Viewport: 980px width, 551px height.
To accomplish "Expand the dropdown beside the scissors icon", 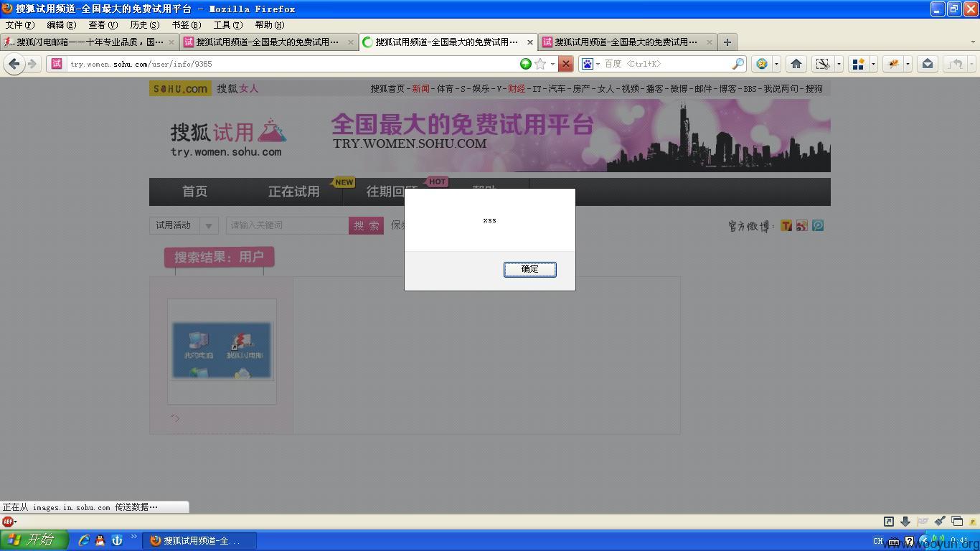I will (x=839, y=64).
